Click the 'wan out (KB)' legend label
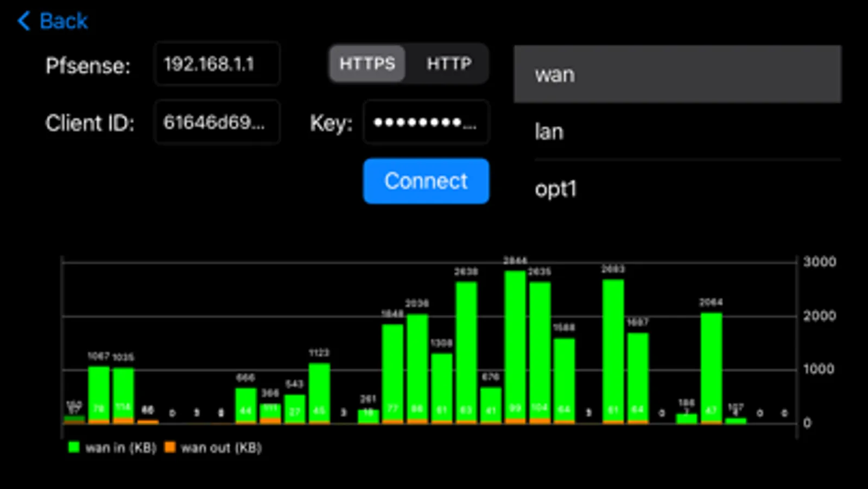 pos(221,448)
